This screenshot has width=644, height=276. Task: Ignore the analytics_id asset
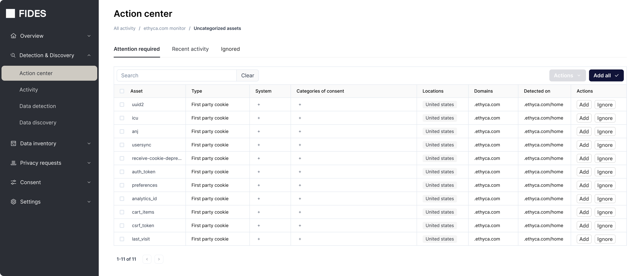605,199
